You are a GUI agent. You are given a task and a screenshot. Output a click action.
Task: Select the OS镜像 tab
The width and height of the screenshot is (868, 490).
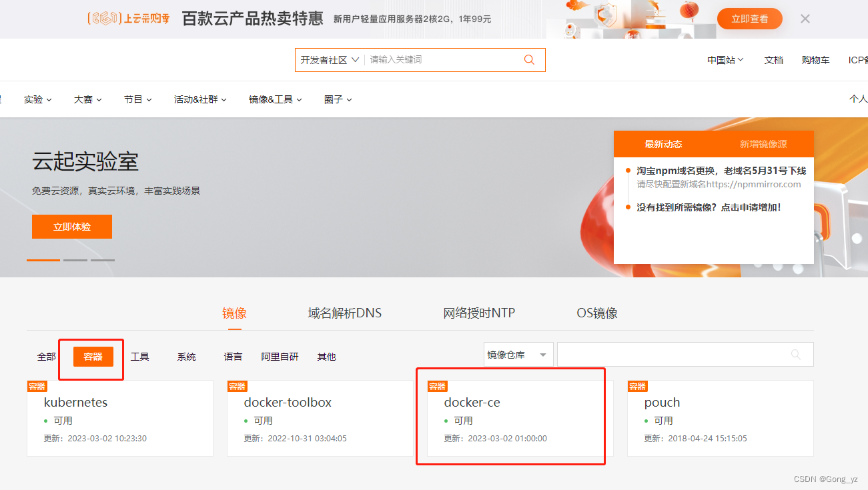[597, 313]
